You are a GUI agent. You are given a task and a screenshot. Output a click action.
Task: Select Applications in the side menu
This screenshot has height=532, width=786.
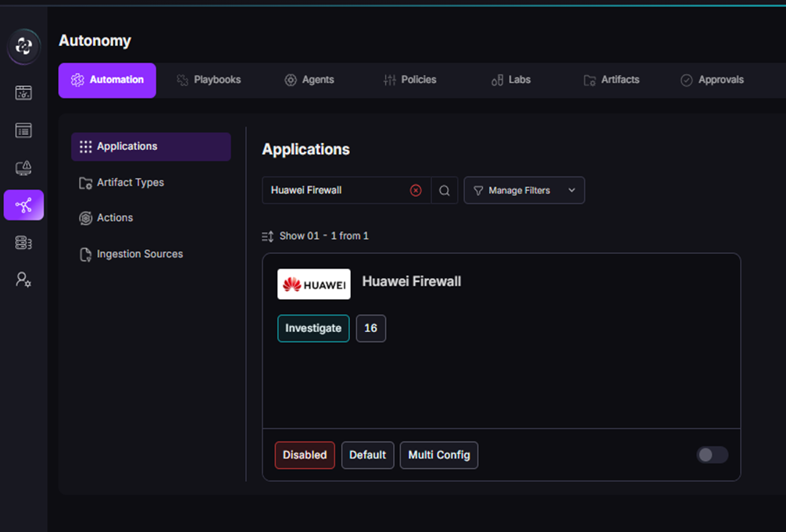pos(151,146)
